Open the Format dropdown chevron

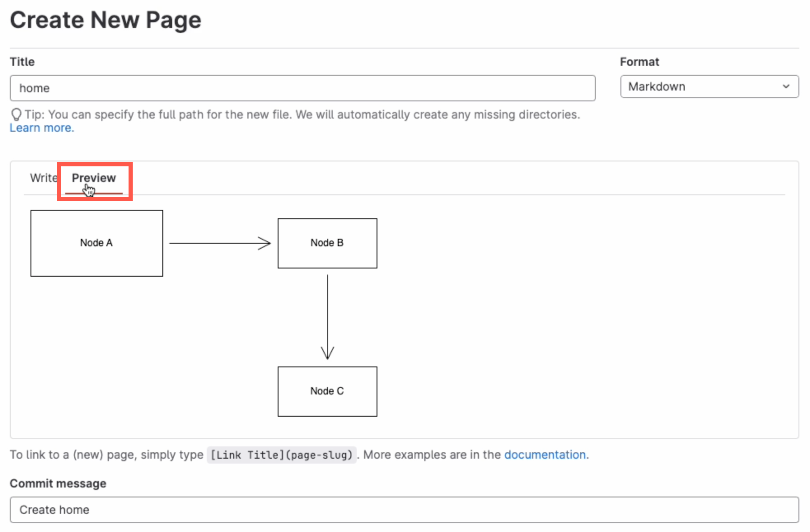(x=786, y=87)
